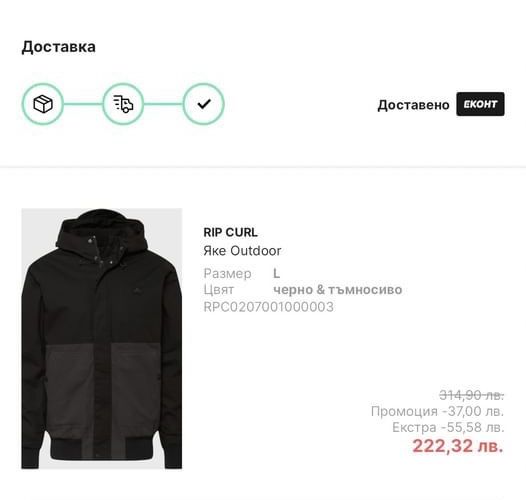The image size is (526, 500).
Task: Click the package box step icon
Action: click(x=43, y=104)
